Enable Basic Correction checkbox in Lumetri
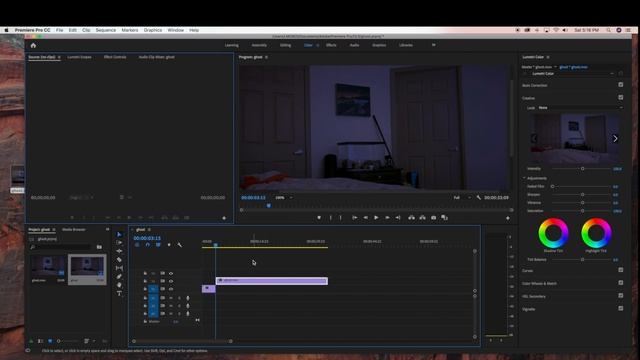640x360 pixels. point(620,85)
